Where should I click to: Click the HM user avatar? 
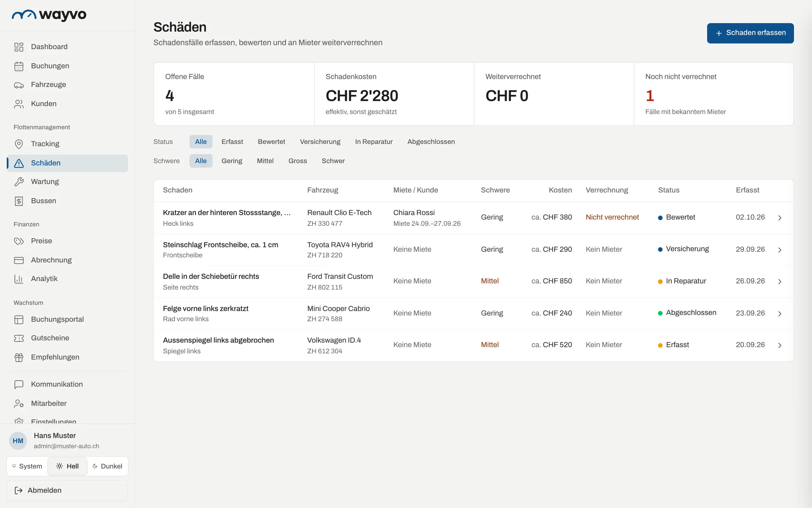18,441
